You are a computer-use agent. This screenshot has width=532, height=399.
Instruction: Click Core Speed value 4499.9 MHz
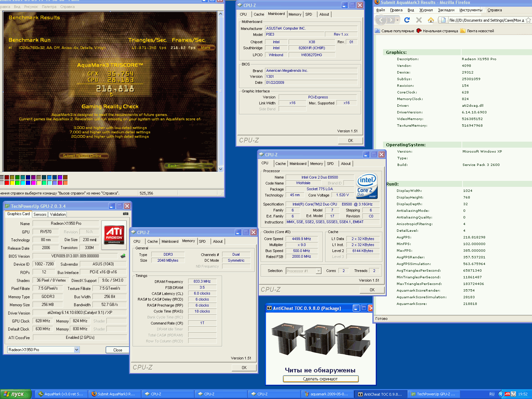tap(302, 239)
